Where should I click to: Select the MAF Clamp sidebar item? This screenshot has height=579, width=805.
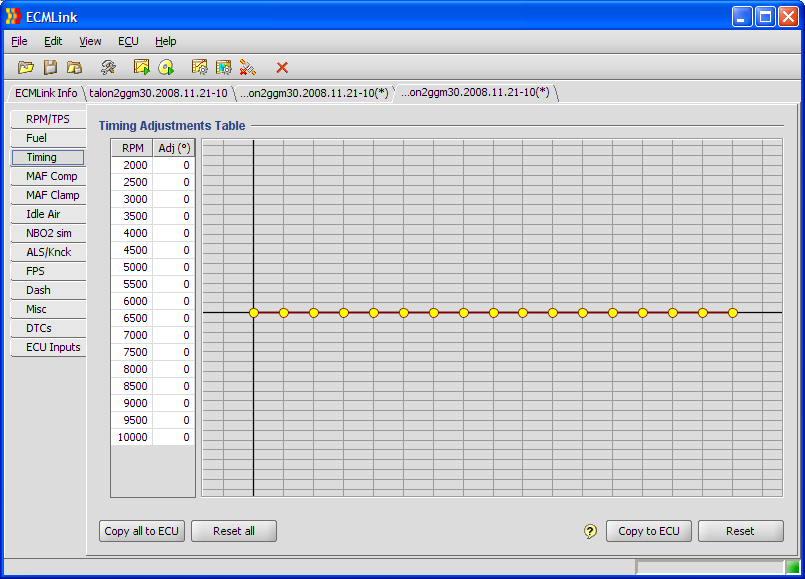coord(47,194)
